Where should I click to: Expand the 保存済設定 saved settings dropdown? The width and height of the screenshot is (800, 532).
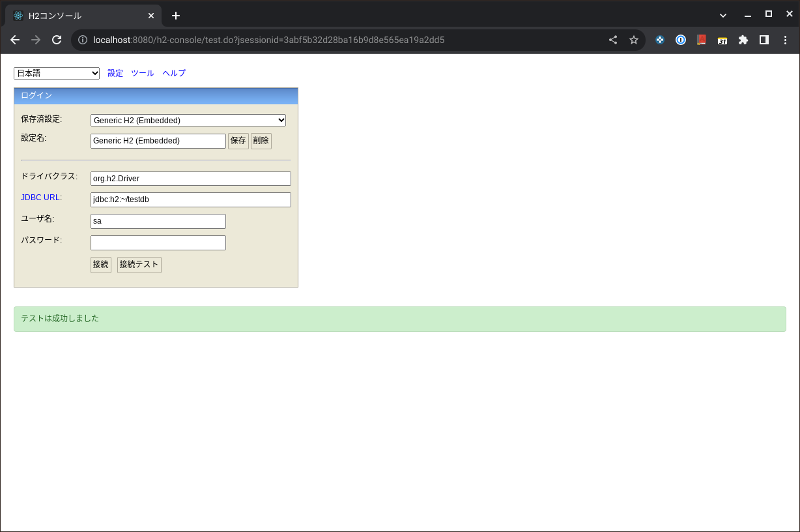click(x=188, y=120)
